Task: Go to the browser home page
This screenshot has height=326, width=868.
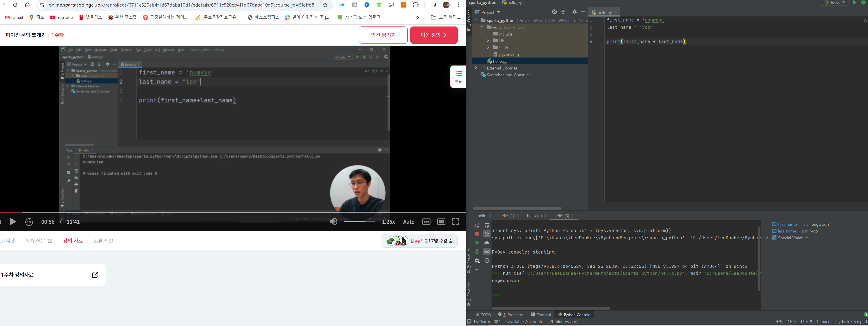Action: point(28,5)
